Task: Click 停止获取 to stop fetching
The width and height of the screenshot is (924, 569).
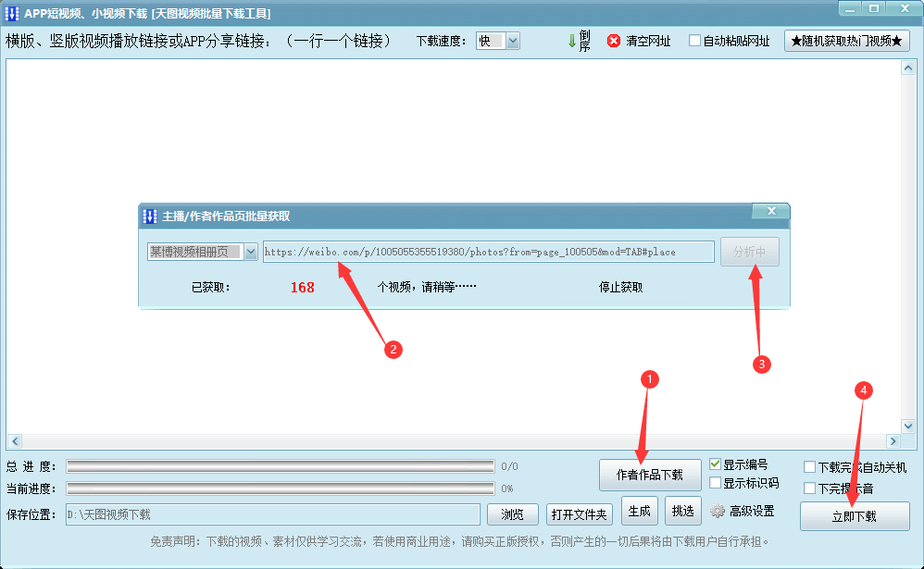Action: pyautogui.click(x=620, y=288)
